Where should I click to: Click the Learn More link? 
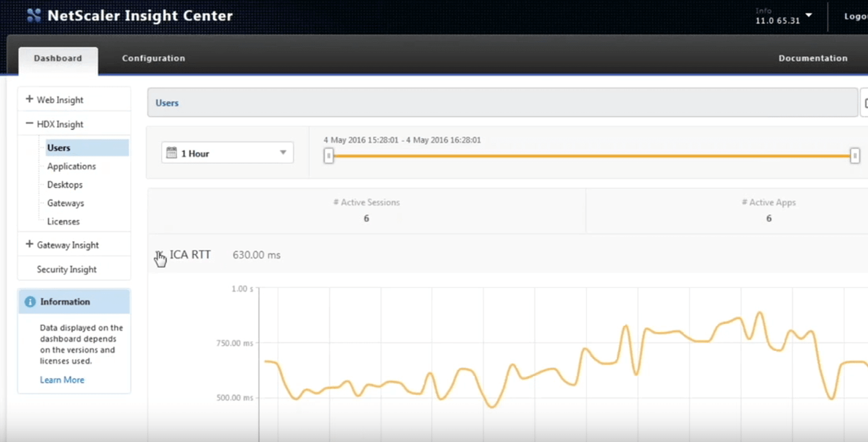[x=62, y=380]
